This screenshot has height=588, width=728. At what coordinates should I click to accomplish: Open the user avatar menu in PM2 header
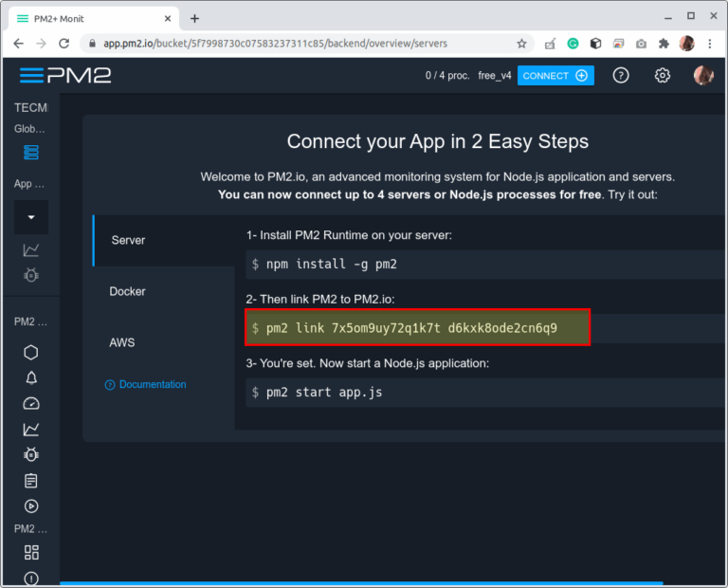coord(702,76)
